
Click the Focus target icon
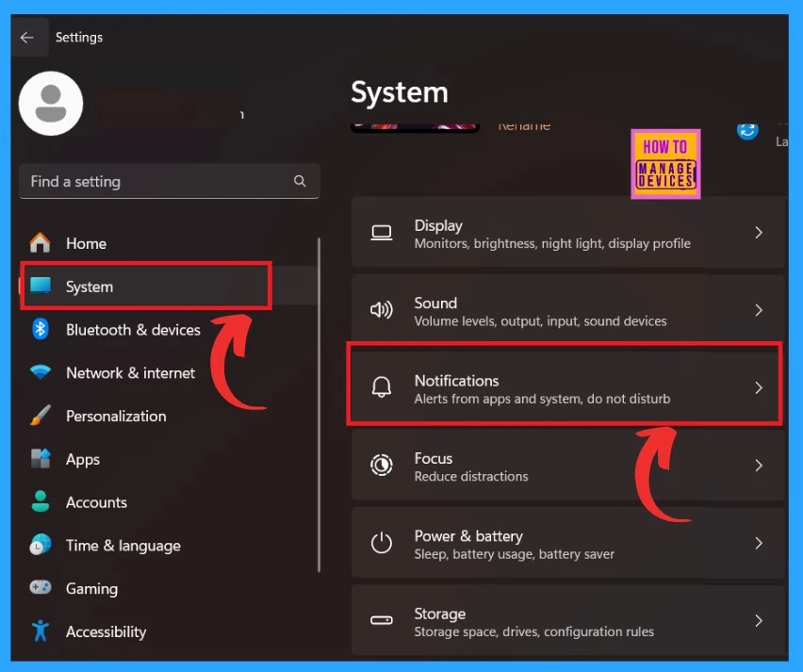click(x=382, y=465)
